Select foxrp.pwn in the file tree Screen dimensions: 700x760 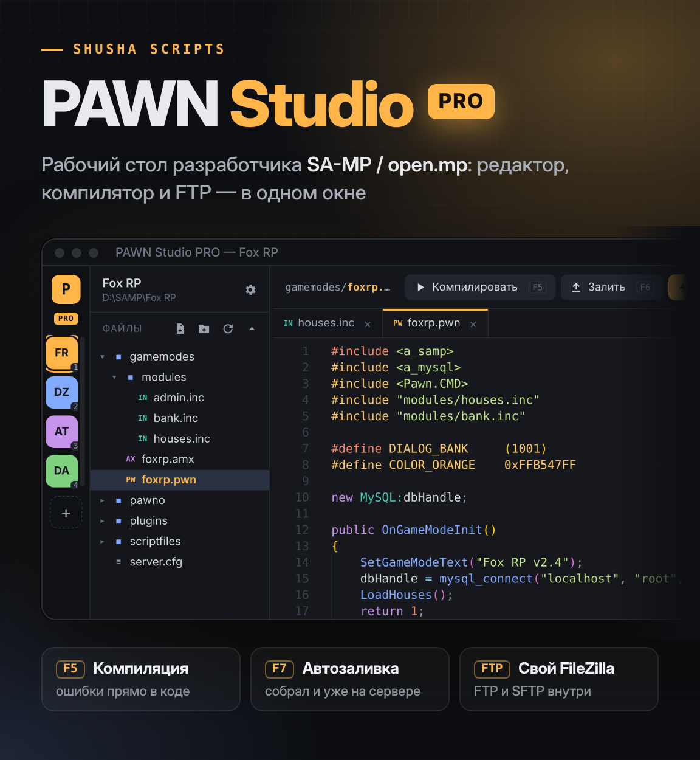(179, 480)
